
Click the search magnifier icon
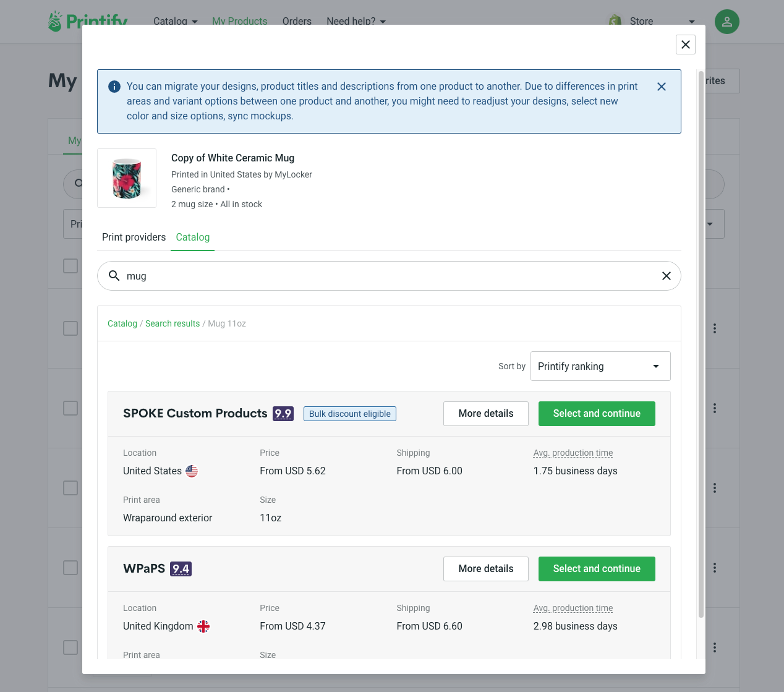click(x=114, y=276)
